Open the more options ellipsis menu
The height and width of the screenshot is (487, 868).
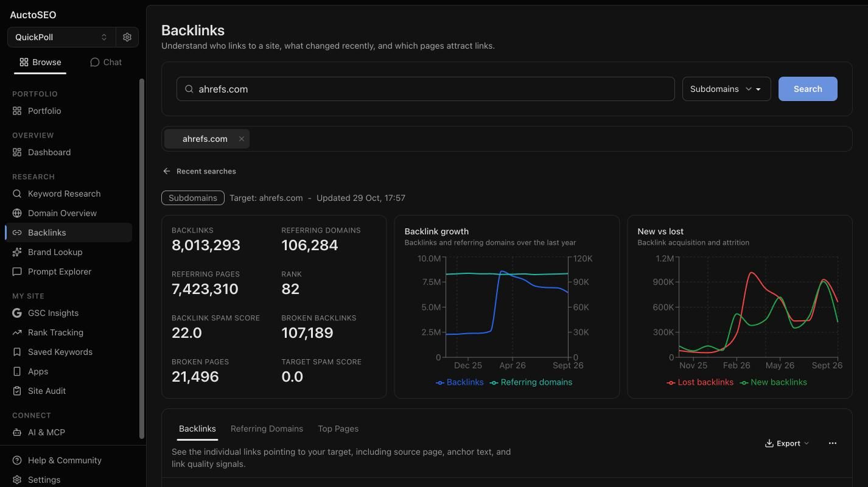click(833, 443)
